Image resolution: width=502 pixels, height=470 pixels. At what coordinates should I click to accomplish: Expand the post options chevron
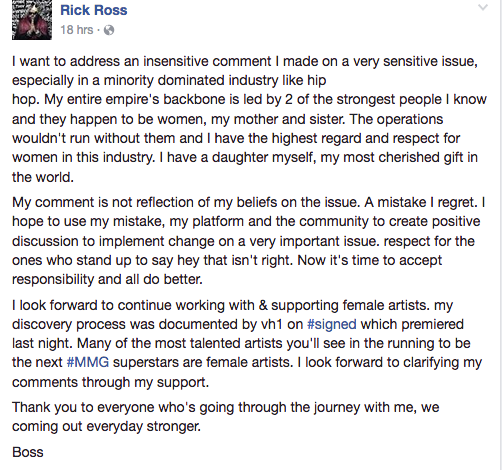click(482, 7)
